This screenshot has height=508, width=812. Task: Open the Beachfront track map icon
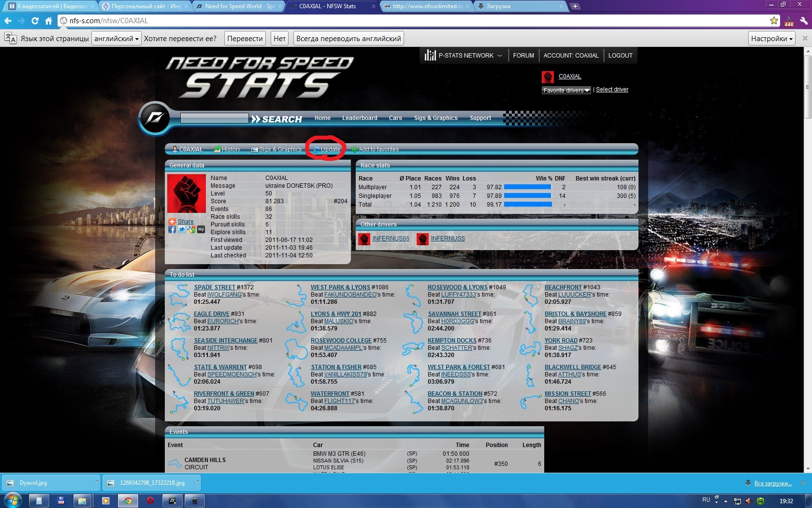[x=531, y=295]
